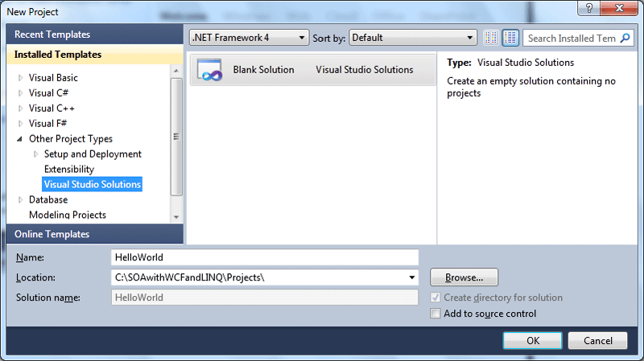The width and height of the screenshot is (644, 361).
Task: Select Extensibility tree item
Action: tap(69, 169)
